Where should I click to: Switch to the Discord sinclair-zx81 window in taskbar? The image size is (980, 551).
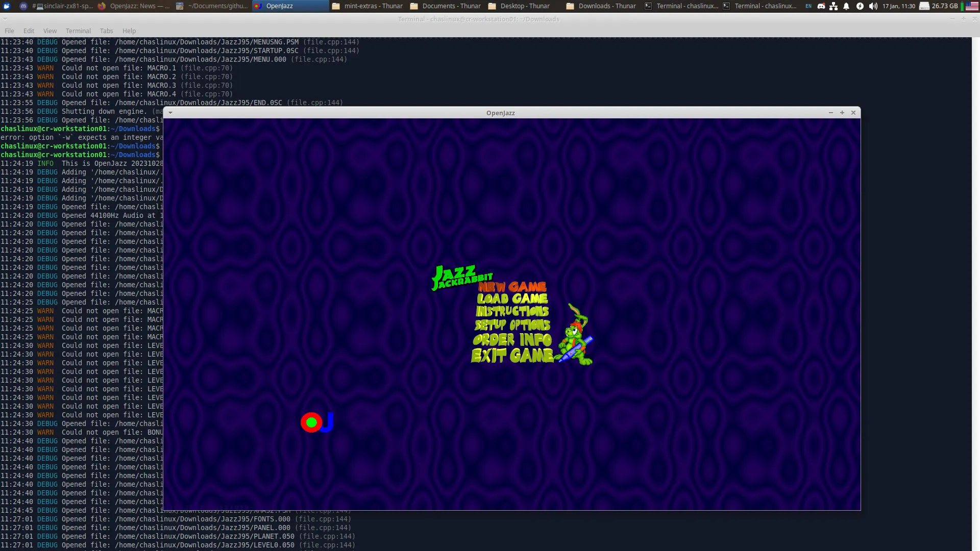point(56,6)
